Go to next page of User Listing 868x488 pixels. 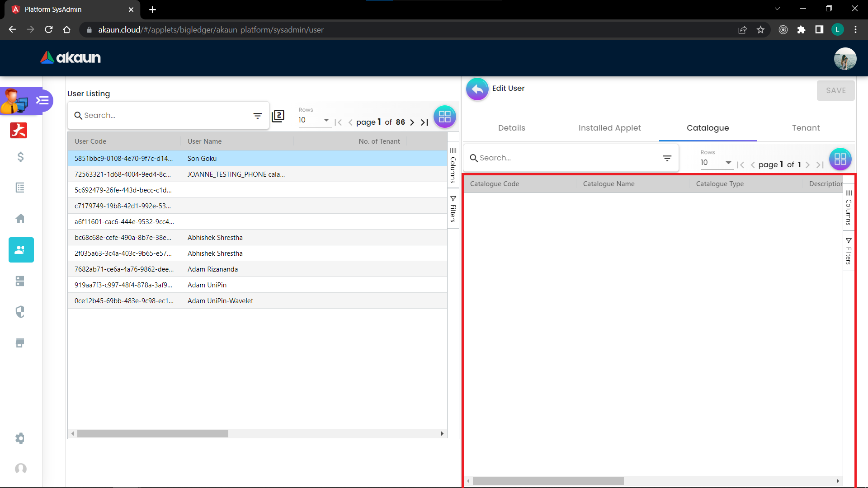(x=412, y=122)
